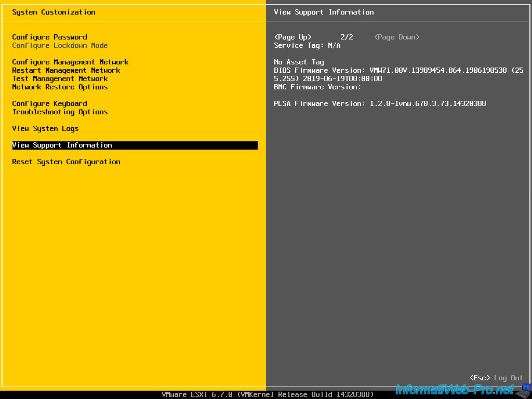532x399 pixels.
Task: Click the <Esc> Log Out hint
Action: (496, 378)
